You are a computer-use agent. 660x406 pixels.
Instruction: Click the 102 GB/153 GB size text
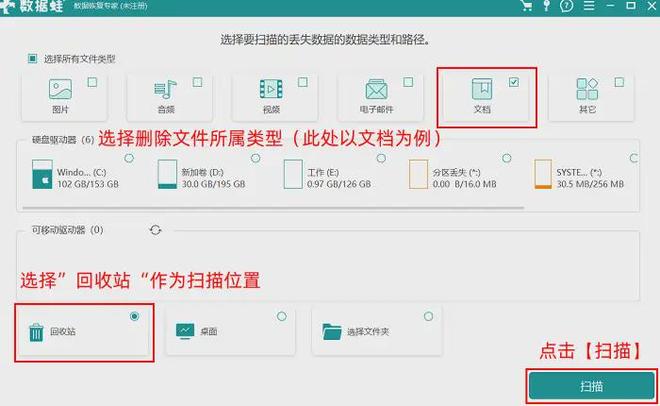click(88, 184)
